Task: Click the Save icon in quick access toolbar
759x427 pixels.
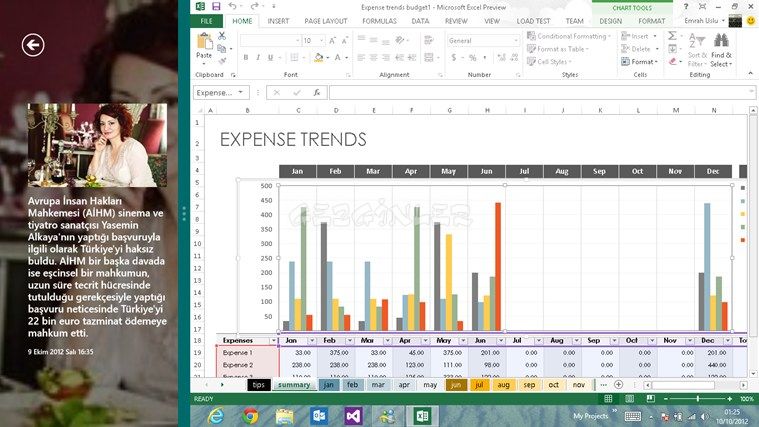Action: point(216,6)
